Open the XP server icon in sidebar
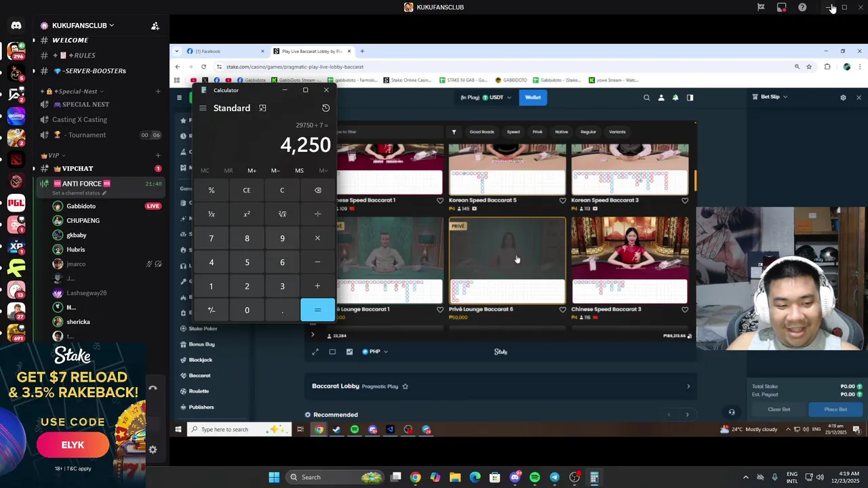 coord(16,247)
